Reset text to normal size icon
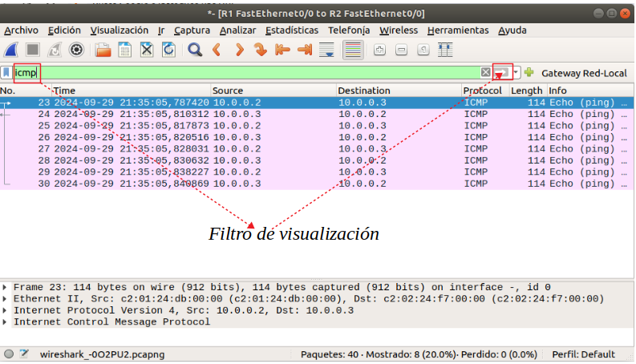The width and height of the screenshot is (636, 364). coord(423,50)
